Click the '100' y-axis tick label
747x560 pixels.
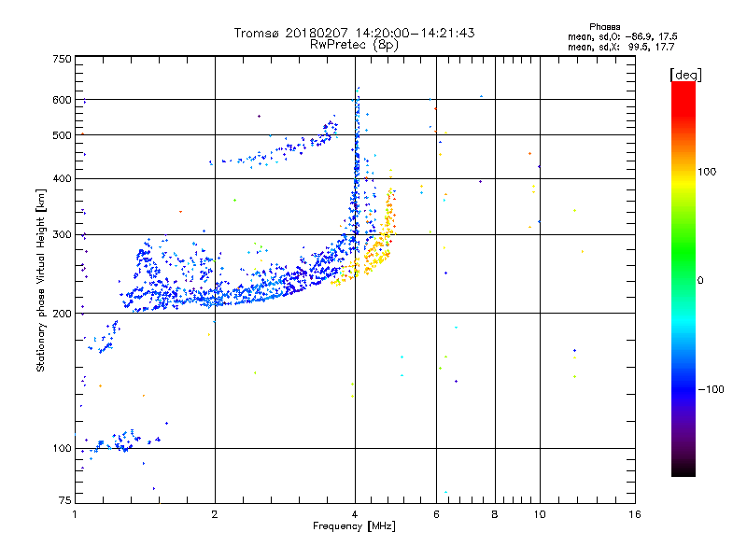62,448
